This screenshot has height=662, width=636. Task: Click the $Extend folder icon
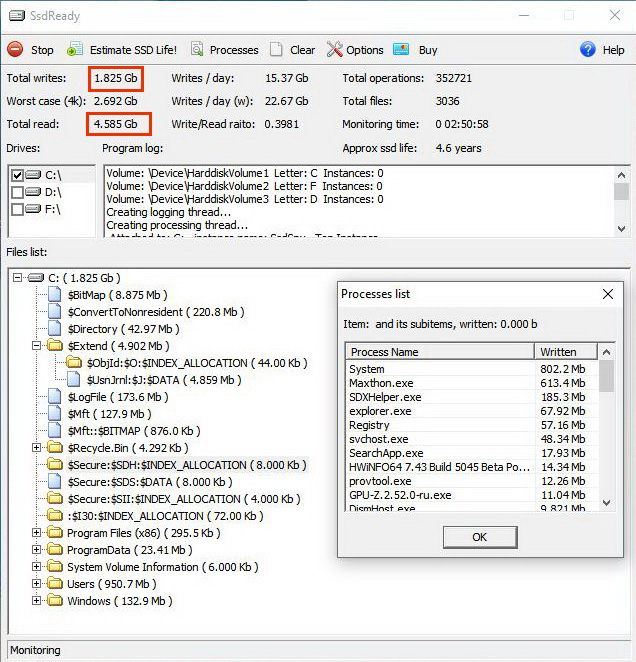[54, 346]
